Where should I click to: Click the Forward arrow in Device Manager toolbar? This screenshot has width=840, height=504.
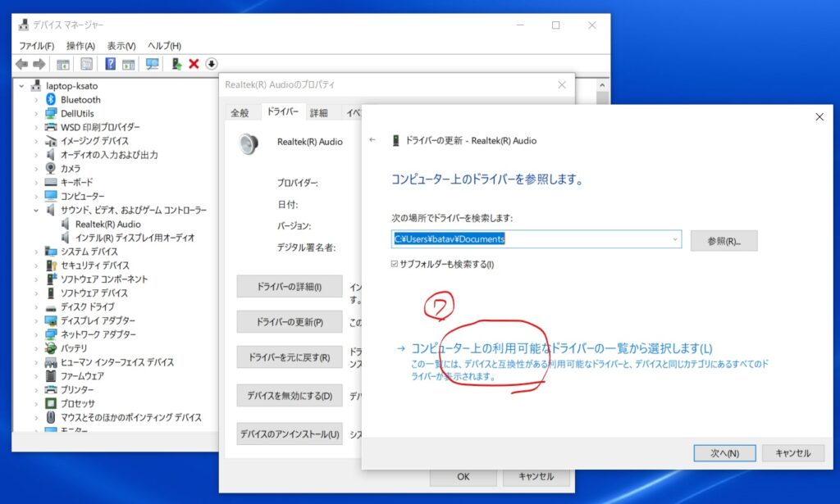click(39, 64)
